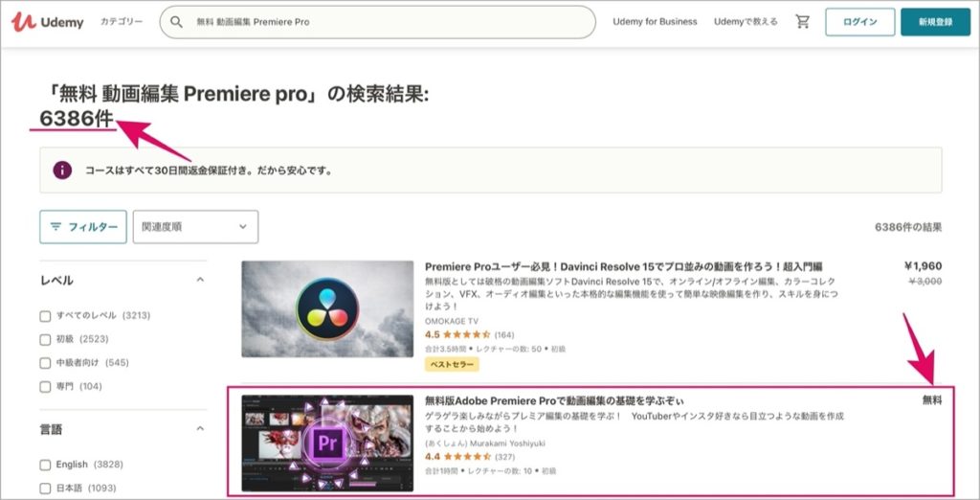Click the ログイン button
This screenshot has width=980, height=500.
point(860,22)
